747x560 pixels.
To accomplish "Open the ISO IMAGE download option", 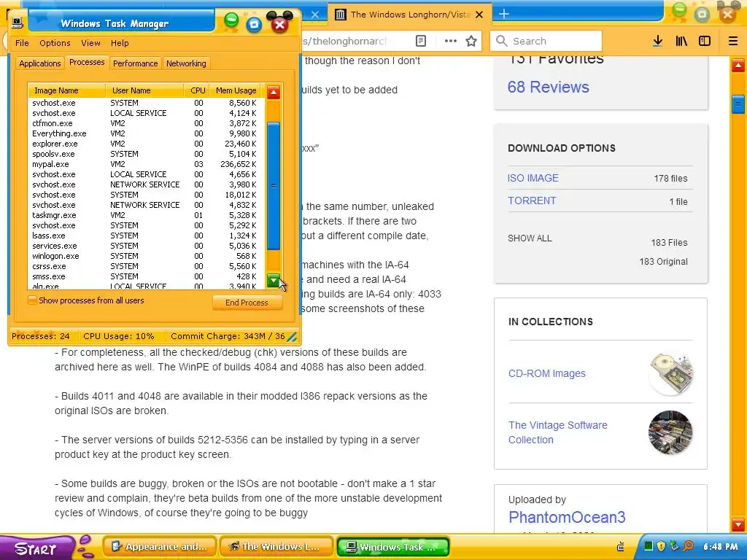I will point(533,178).
